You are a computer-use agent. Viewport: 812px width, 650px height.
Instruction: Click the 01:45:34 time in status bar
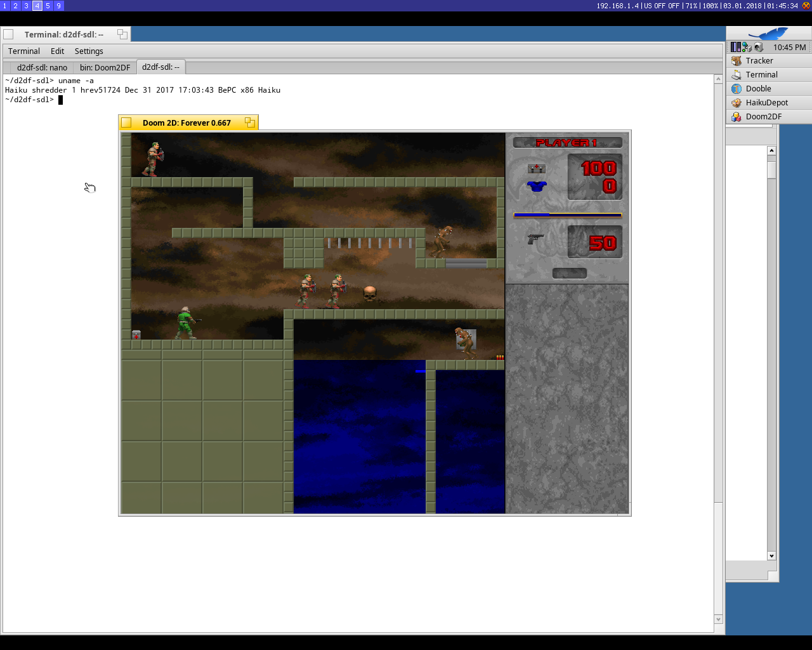782,6
